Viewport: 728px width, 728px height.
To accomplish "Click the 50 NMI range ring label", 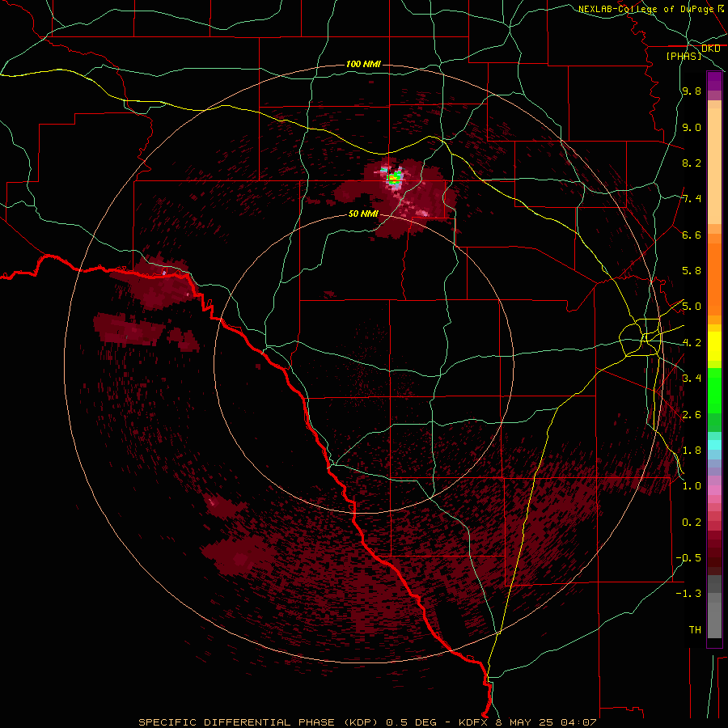I will (363, 214).
